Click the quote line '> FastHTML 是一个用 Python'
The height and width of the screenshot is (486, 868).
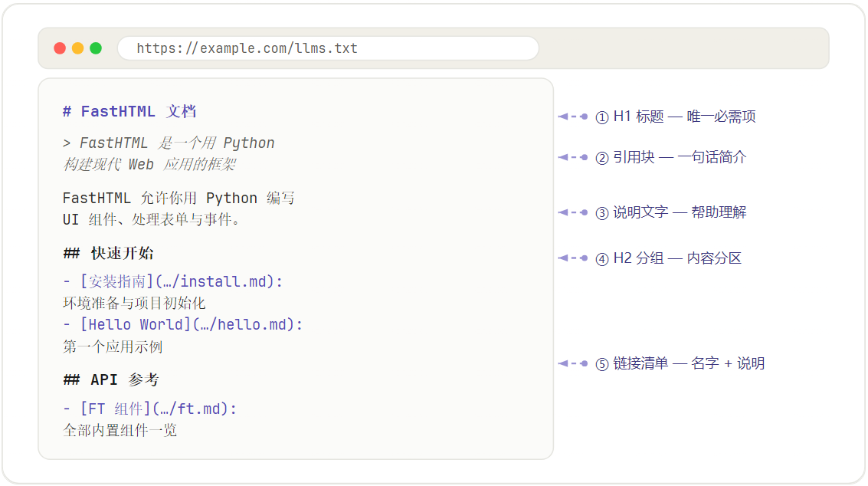pyautogui.click(x=169, y=143)
